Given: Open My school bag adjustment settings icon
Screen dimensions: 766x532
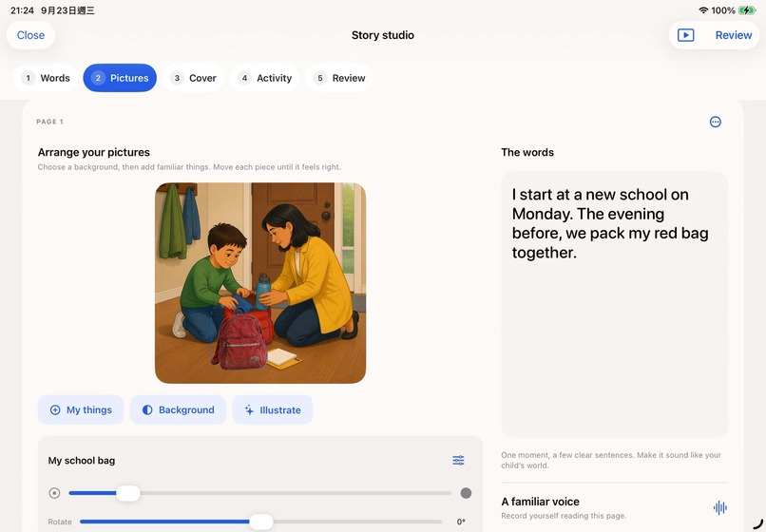Looking at the screenshot, I should pyautogui.click(x=458, y=460).
